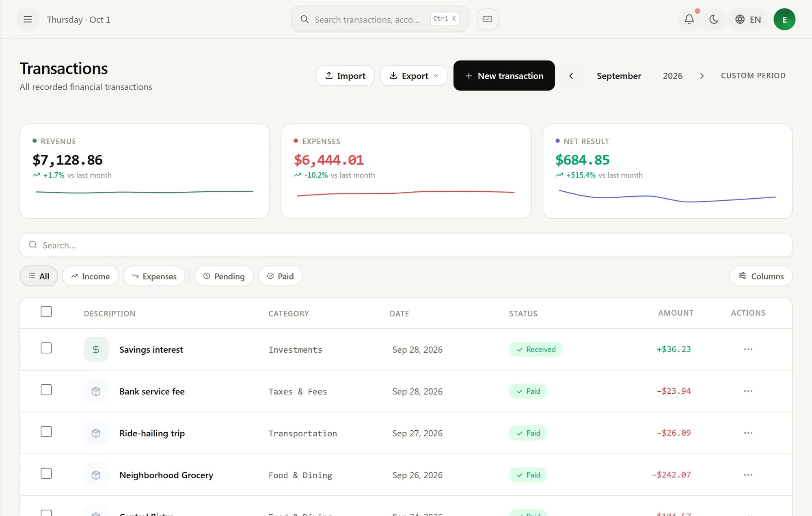Open actions menu for Savings interest
Screen dimensions: 812x516
tap(748, 349)
